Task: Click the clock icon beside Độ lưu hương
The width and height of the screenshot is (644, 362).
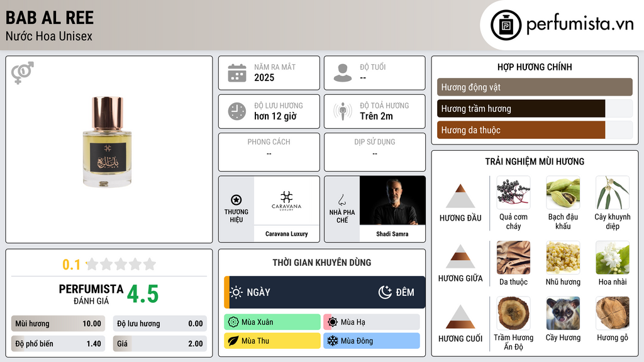Action: click(x=237, y=111)
